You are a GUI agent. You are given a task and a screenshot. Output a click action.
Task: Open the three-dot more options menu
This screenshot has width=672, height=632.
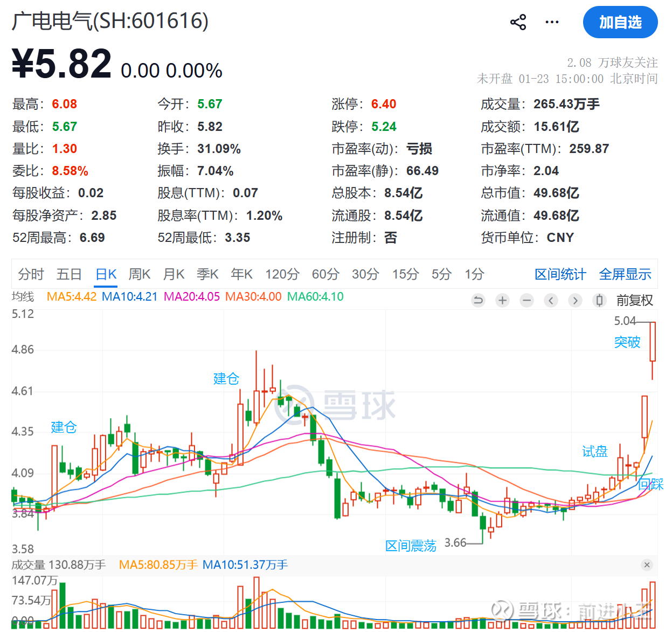tap(552, 22)
